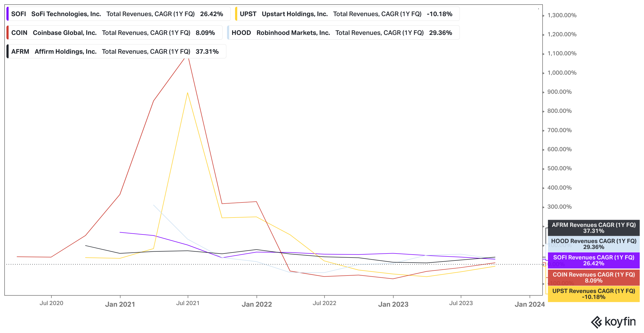Select the COIN ticker in the legend
The width and height of the screenshot is (644, 333).
pyautogui.click(x=19, y=33)
